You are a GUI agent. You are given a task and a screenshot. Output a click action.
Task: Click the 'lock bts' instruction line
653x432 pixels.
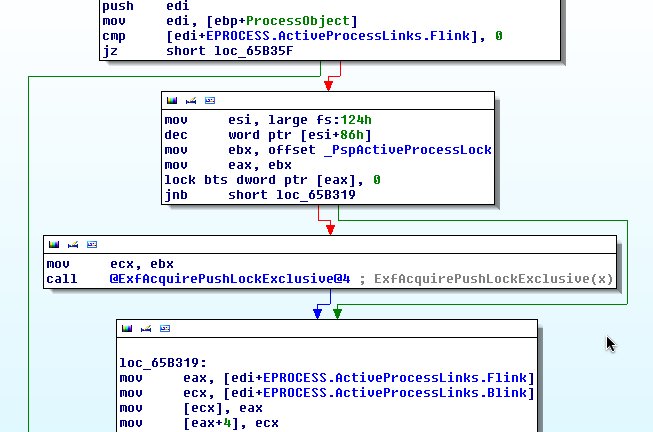pyautogui.click(x=272, y=180)
